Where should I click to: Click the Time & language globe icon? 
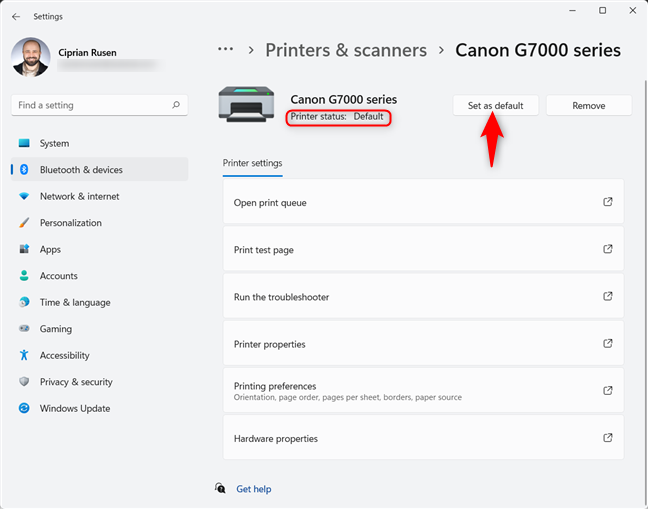tap(24, 302)
